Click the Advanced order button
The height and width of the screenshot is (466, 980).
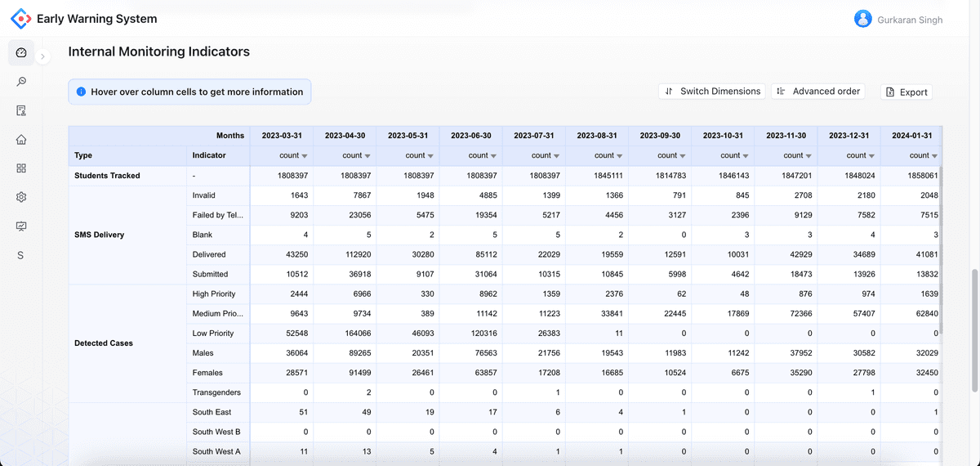pyautogui.click(x=818, y=92)
